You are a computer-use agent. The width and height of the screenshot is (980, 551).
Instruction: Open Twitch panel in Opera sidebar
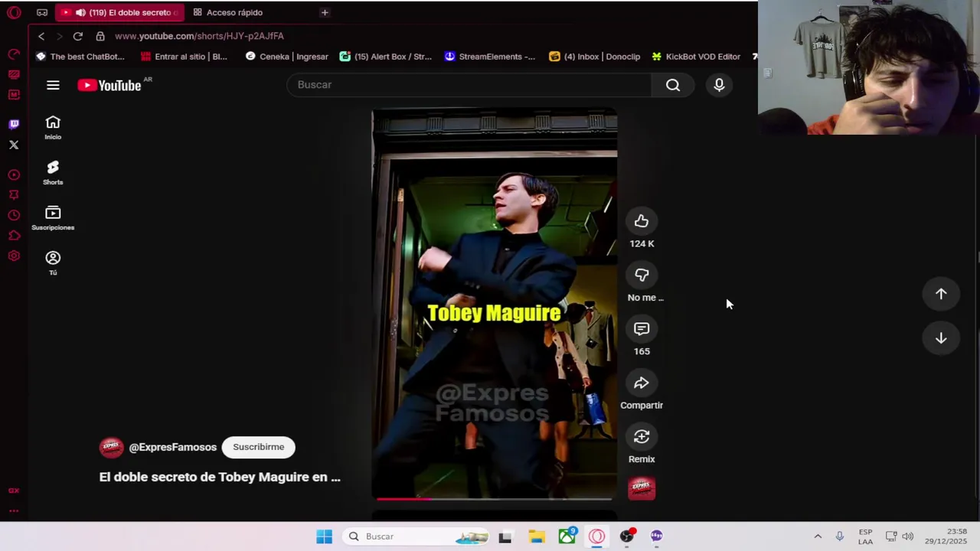point(14,124)
